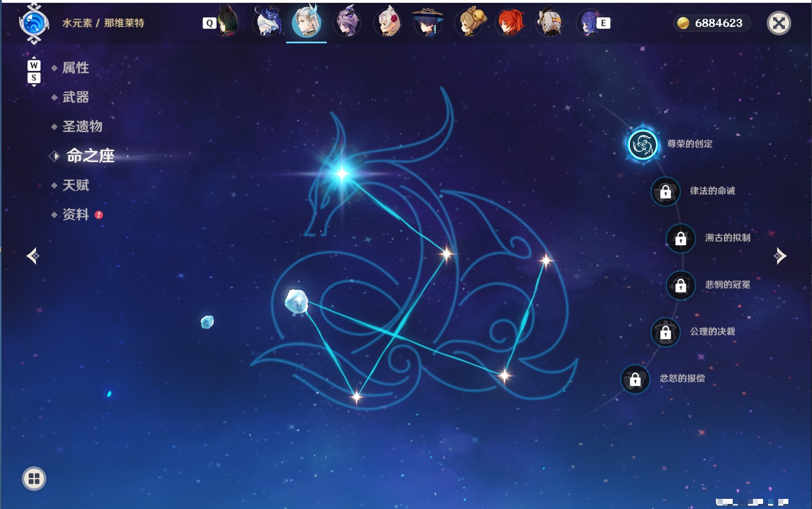Screen dimensions: 812x509
Task: Select the 命之座 constellation page
Action: click(x=90, y=156)
